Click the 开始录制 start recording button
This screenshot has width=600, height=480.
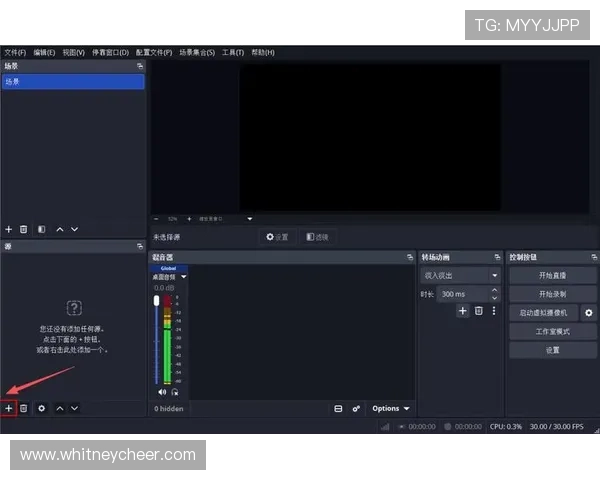[x=552, y=294]
